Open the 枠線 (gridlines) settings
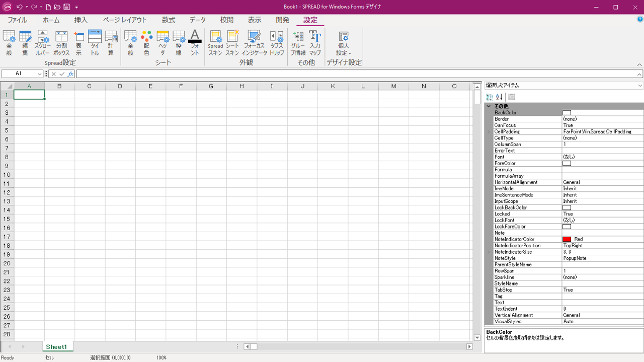The width and height of the screenshot is (644, 362). click(x=179, y=43)
